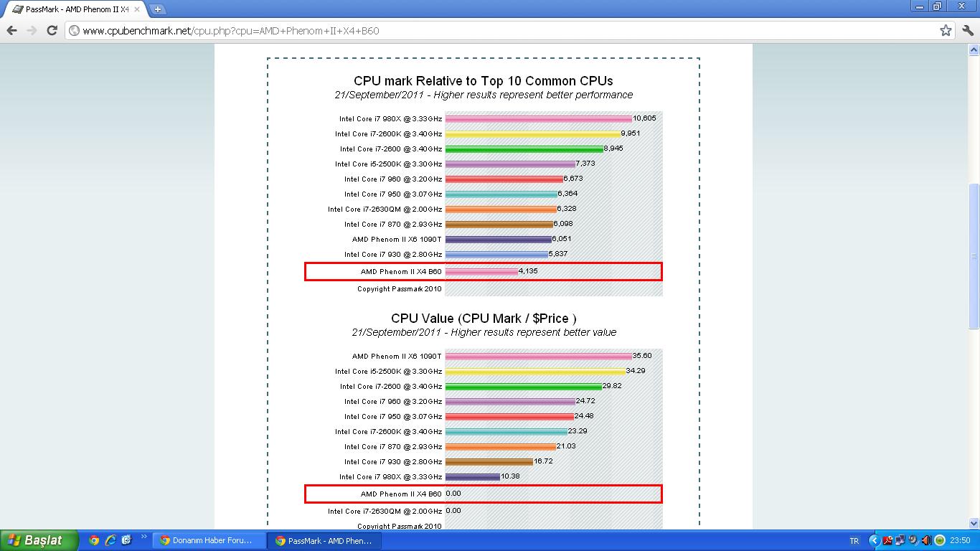The width and height of the screenshot is (980, 551).
Task: Click the heading 'CPU Value (CPU Mark / $Price )'
Action: 484,319
